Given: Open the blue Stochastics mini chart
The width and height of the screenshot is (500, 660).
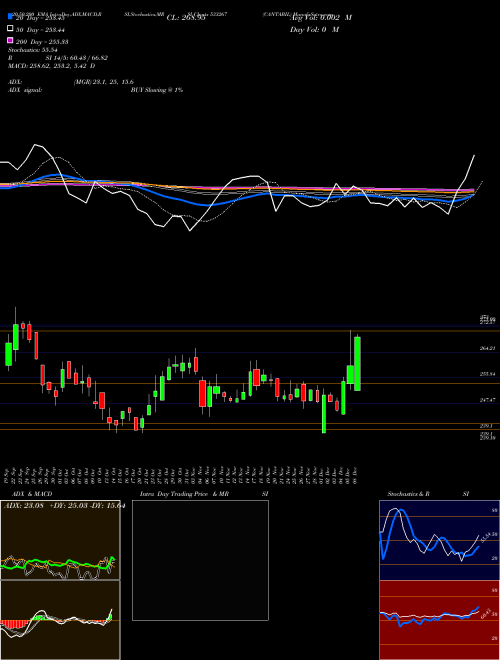Looking at the screenshot, I should coord(439,540).
